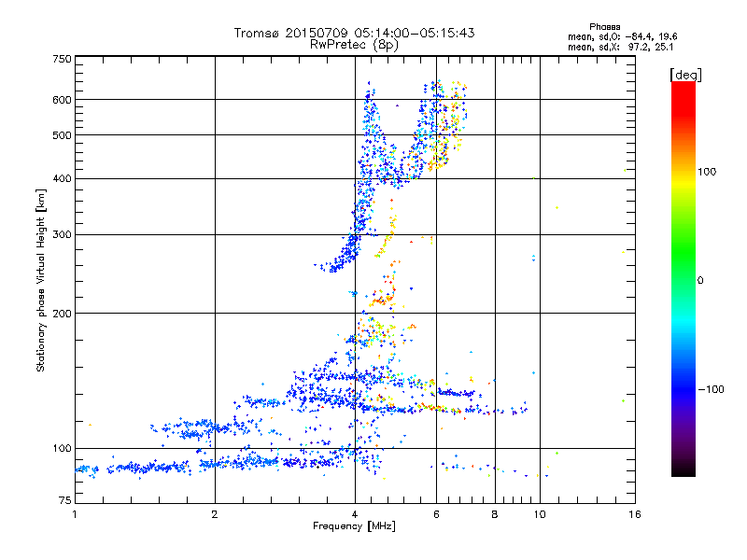Click the subtitle "RwPretec (8p)"
747x560 pixels.
pos(354,45)
